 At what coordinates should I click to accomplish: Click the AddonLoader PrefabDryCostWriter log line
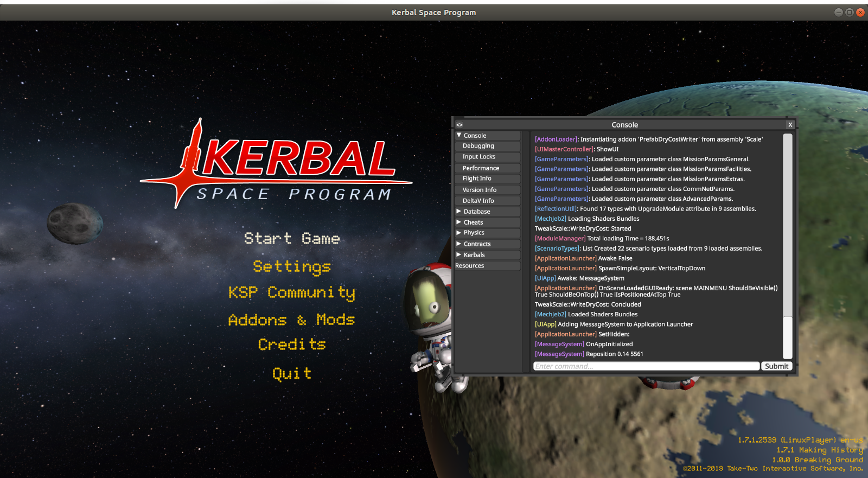point(649,139)
